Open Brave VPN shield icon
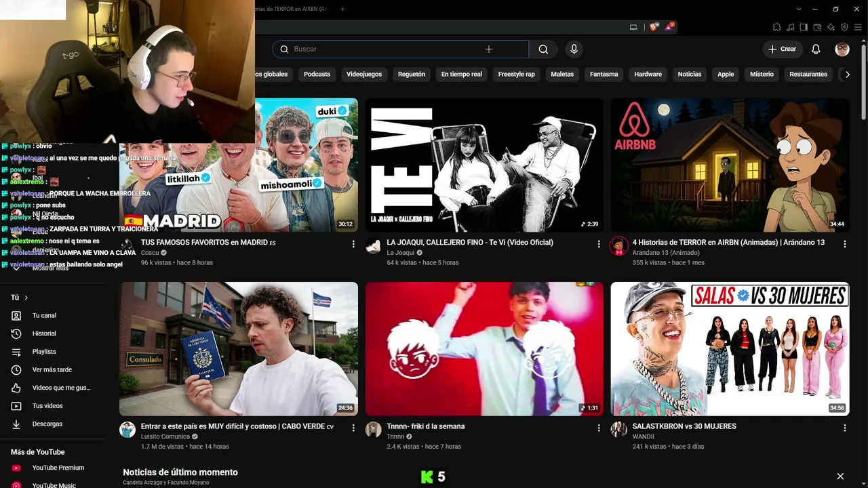The width and height of the screenshot is (868, 488). click(844, 27)
